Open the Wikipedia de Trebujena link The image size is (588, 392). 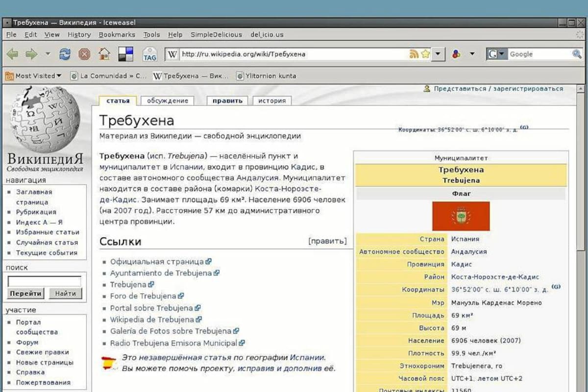coord(152,319)
